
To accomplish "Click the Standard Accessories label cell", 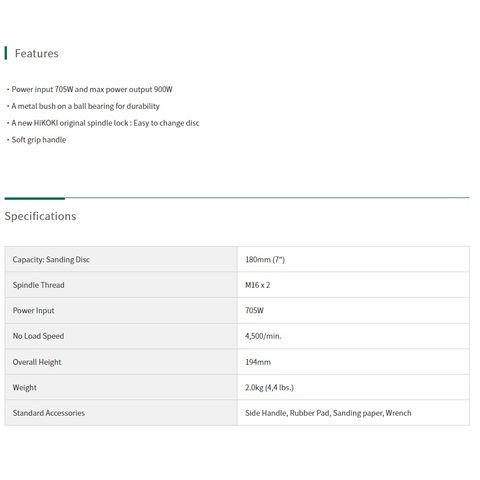I will click(121, 413).
